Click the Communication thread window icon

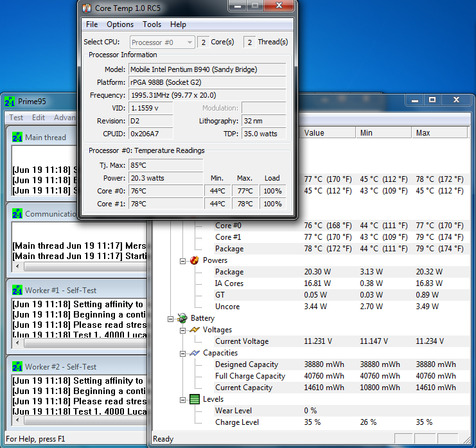tap(17, 214)
